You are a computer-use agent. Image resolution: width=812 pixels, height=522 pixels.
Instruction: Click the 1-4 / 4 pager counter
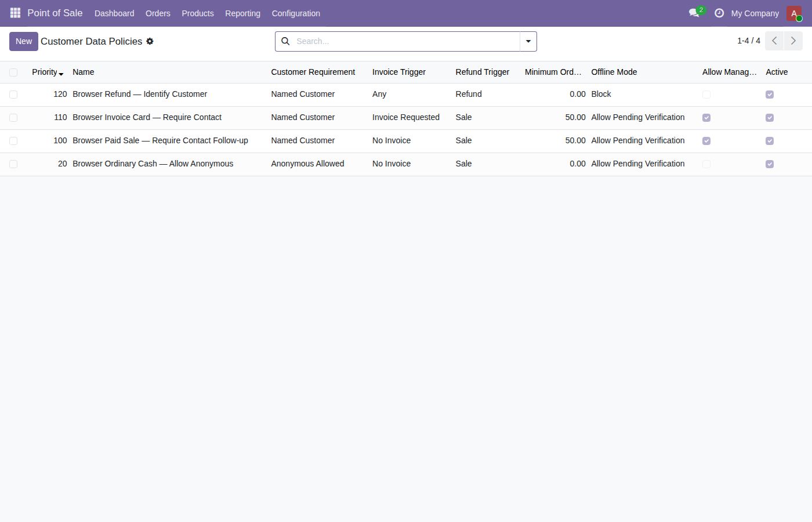(x=749, y=41)
